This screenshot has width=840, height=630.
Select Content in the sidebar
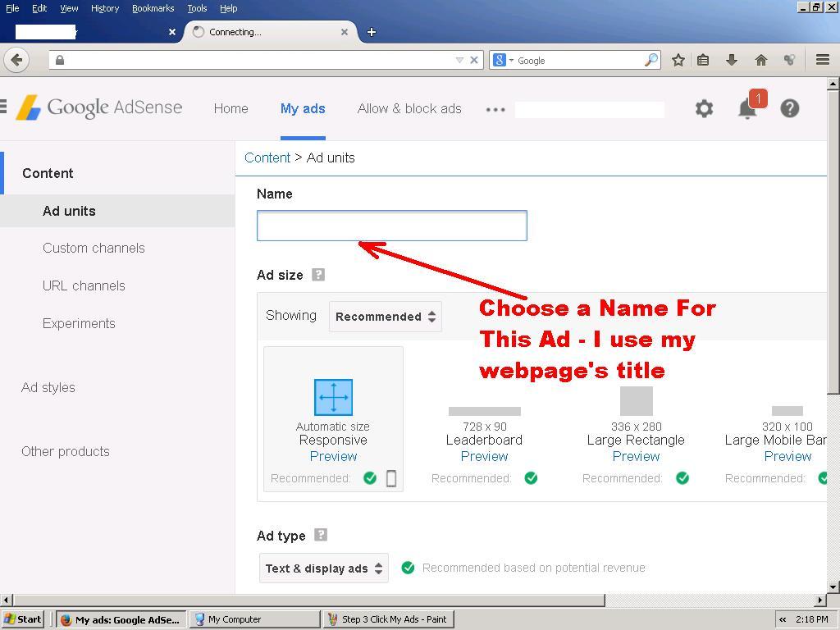[x=48, y=173]
